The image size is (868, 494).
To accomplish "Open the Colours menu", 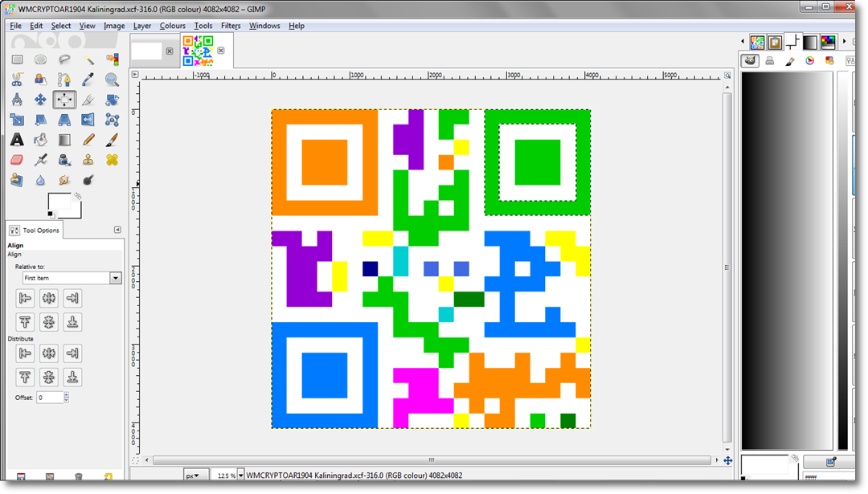I will (173, 26).
